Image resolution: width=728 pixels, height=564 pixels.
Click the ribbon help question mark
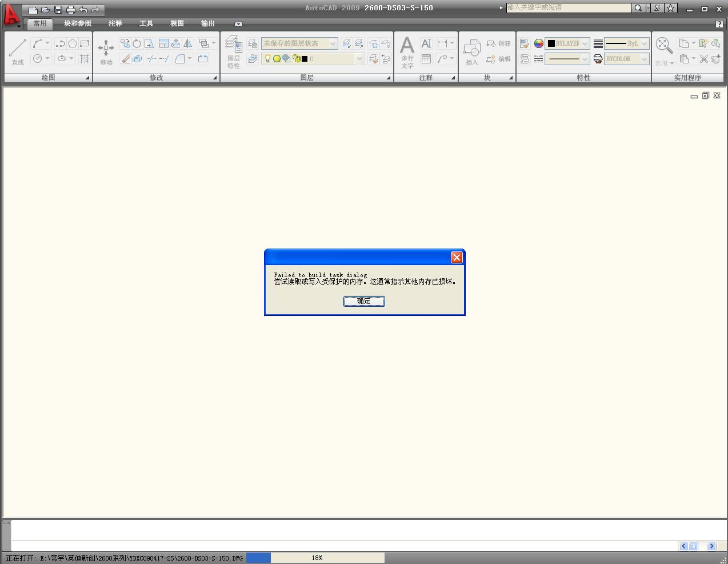tap(719, 23)
